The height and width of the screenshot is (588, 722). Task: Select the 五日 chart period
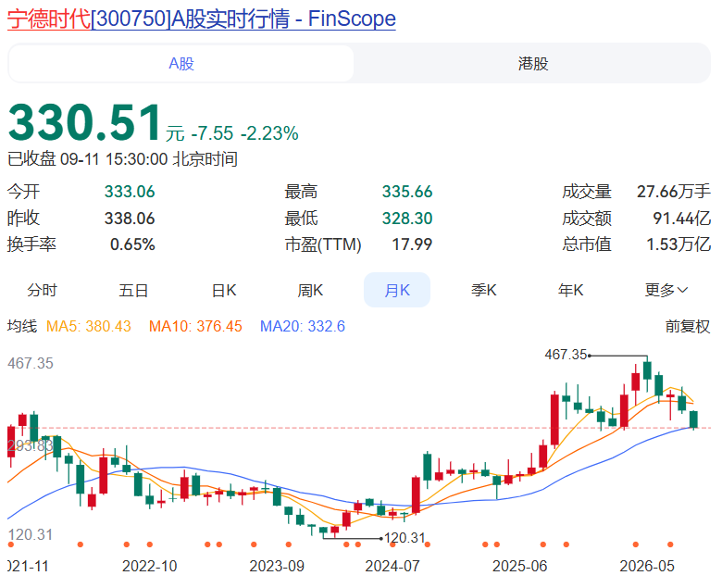coord(133,290)
